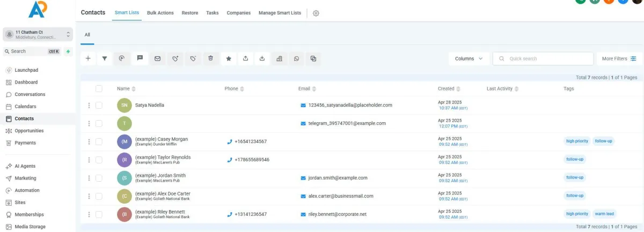Click the star review request icon
Image resolution: width=644 pixels, height=232 pixels.
(228, 59)
